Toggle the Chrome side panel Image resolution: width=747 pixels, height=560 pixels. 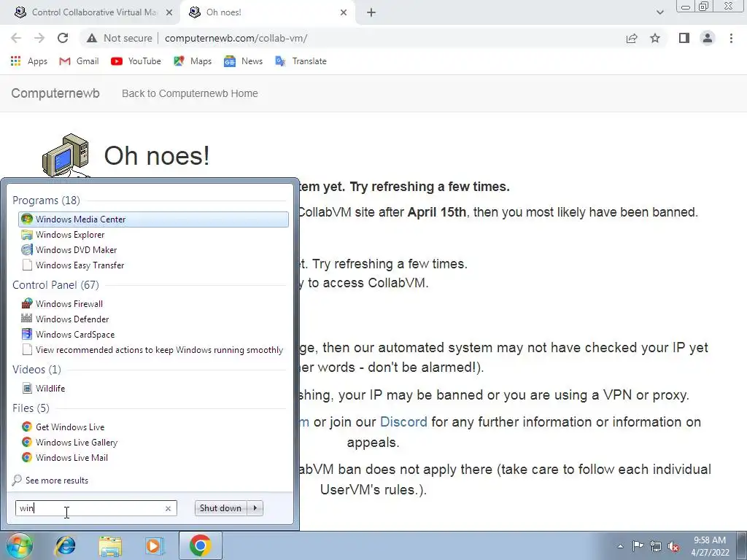684,38
